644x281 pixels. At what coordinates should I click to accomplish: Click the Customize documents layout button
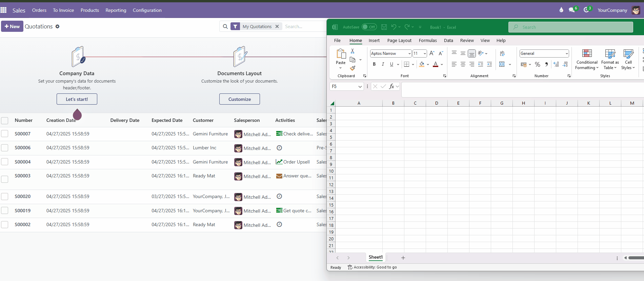point(240,99)
